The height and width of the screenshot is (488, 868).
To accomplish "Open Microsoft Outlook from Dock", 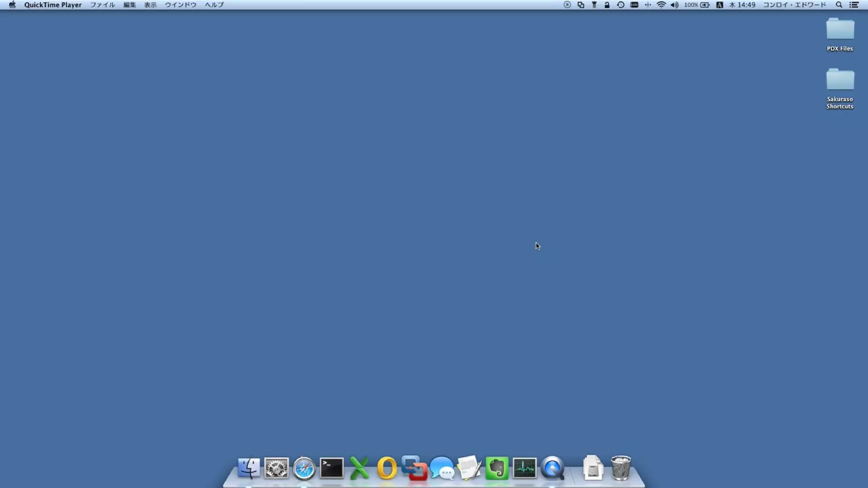I will click(x=387, y=468).
